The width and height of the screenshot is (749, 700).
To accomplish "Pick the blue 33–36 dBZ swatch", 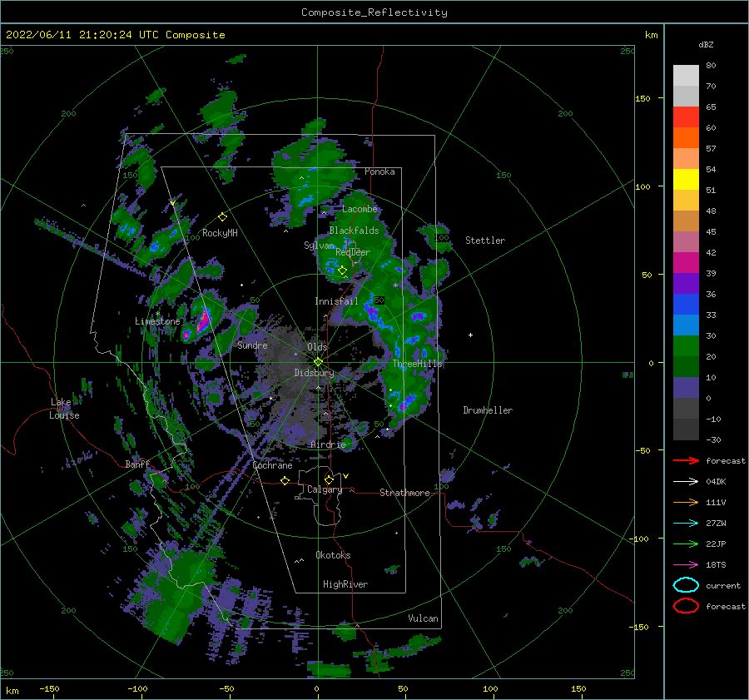I will point(686,305).
